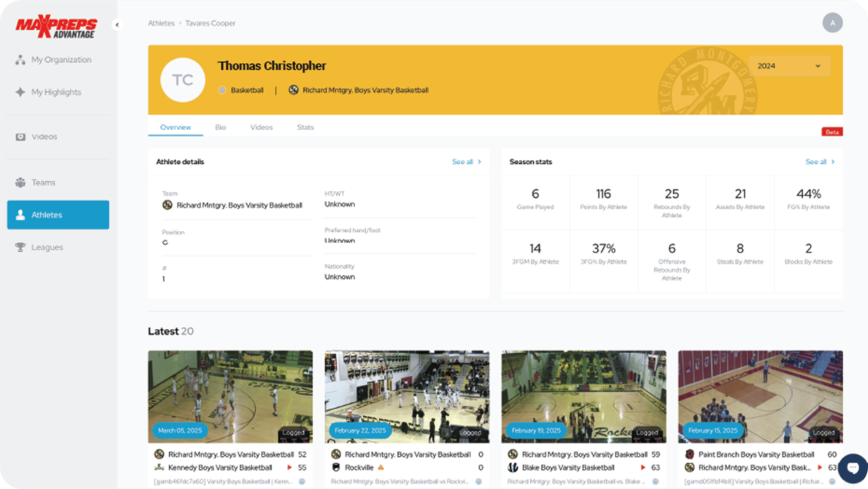
Task: Open the user avatar menu labeled A
Action: (x=832, y=23)
